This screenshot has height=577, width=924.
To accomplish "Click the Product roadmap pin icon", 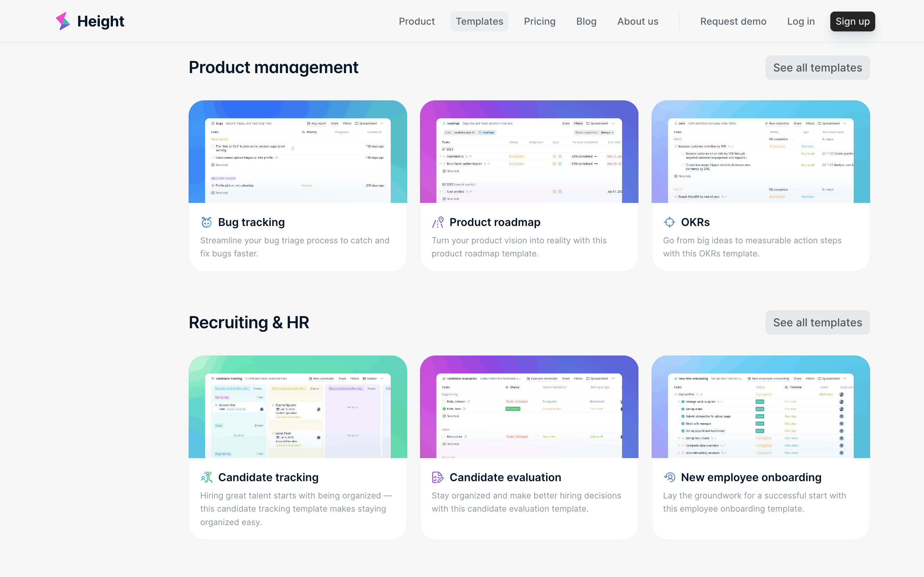I will [x=438, y=222].
